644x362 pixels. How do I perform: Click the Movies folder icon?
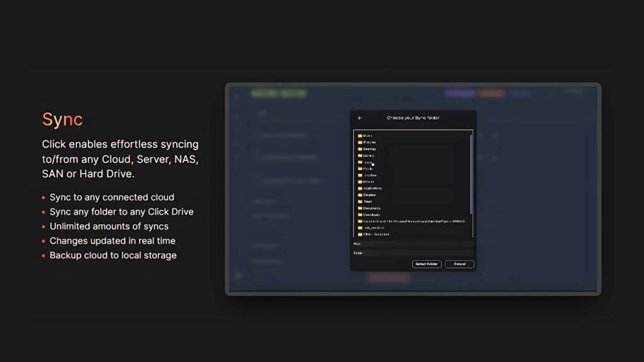point(360,182)
